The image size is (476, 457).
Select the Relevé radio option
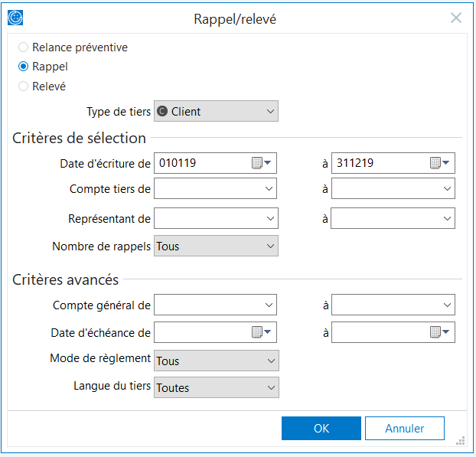click(x=24, y=87)
